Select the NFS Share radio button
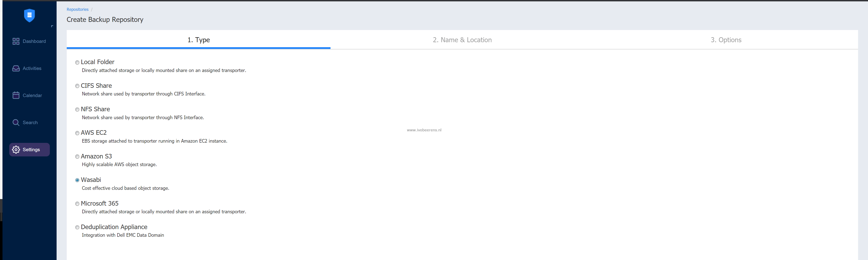 click(77, 110)
